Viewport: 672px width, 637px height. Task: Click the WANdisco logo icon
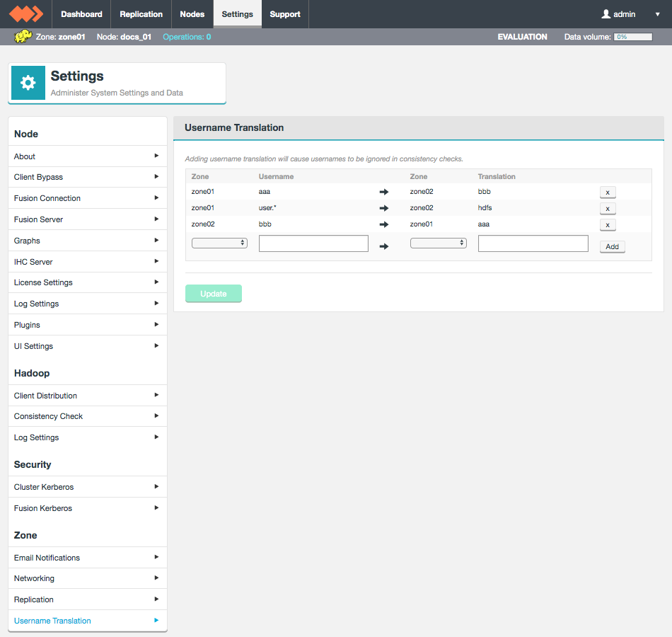(x=26, y=14)
